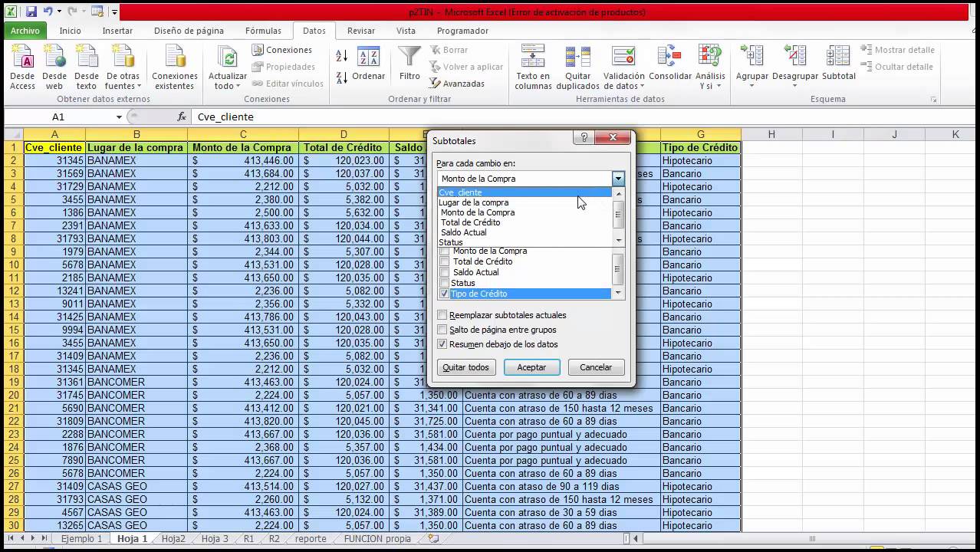The image size is (980, 552).
Task: Check Status in subtotal column list
Action: pyautogui.click(x=445, y=283)
